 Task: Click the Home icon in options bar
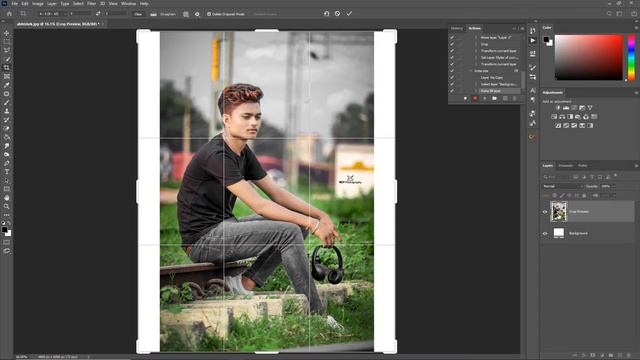pos(9,13)
